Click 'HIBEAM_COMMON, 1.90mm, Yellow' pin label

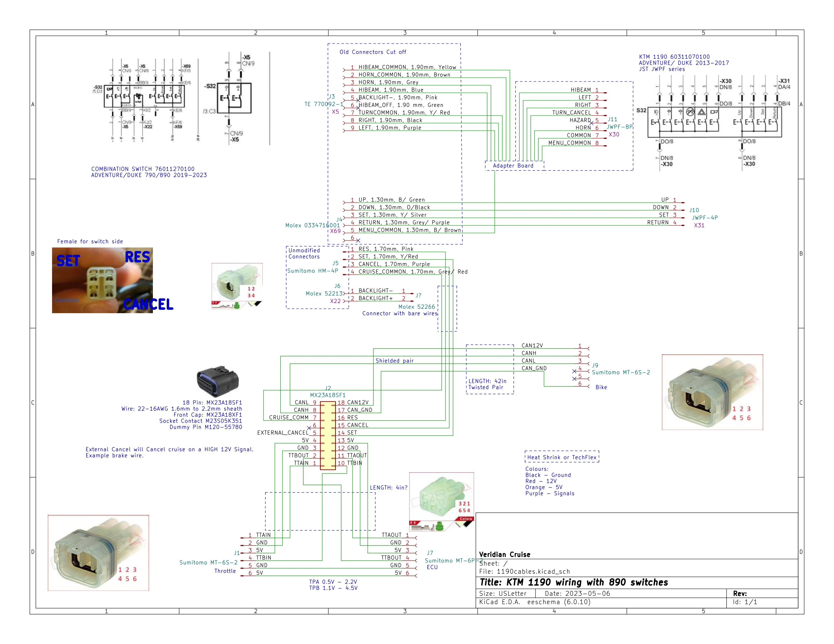coord(407,67)
